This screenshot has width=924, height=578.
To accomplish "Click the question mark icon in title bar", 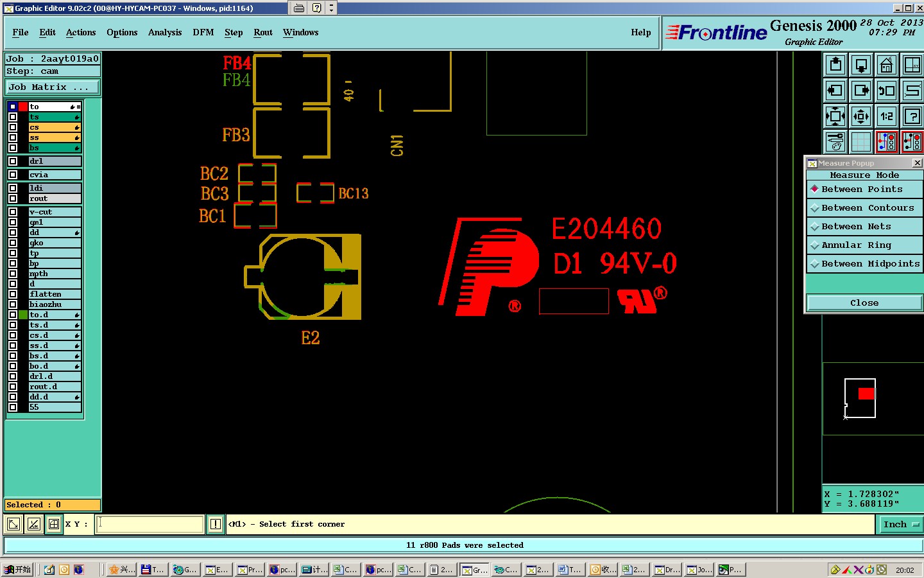I will pos(317,8).
